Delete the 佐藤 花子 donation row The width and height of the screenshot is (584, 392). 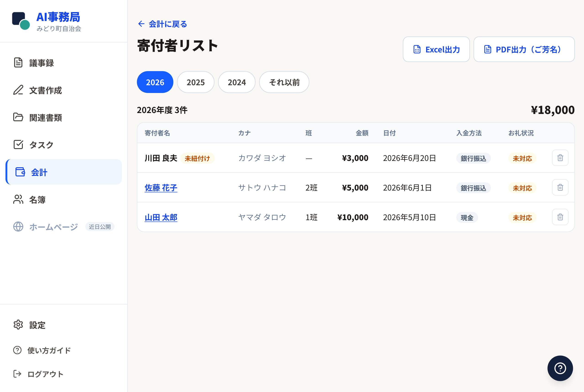[x=560, y=187]
